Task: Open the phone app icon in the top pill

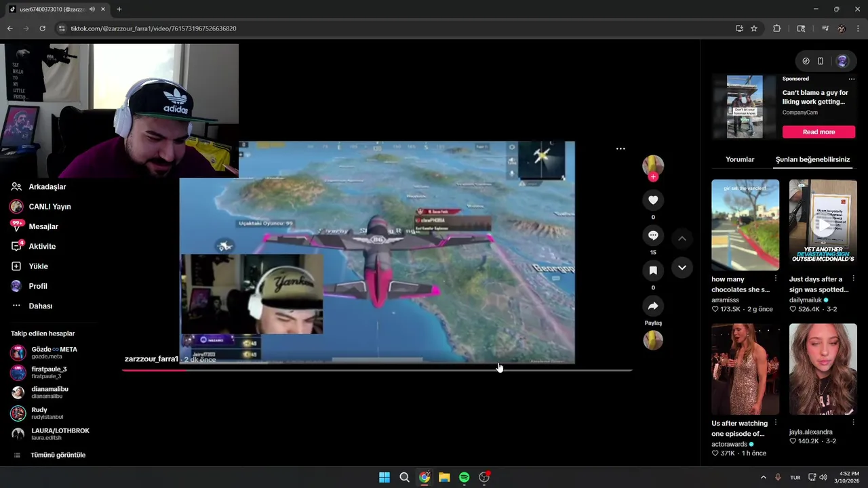Action: [x=821, y=61]
